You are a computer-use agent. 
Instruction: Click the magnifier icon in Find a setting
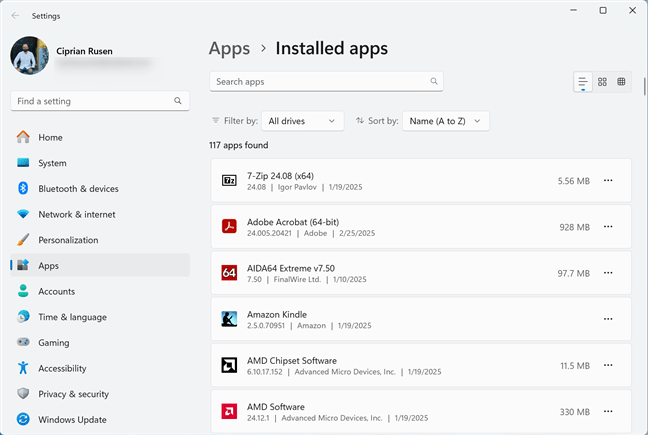(x=178, y=101)
